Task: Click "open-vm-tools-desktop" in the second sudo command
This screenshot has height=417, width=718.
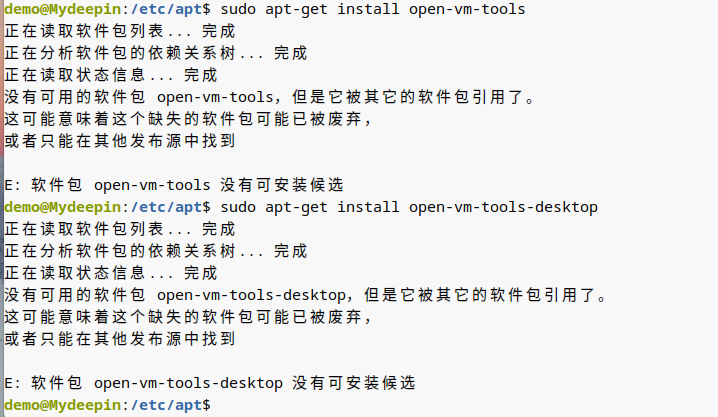Action: (503, 207)
